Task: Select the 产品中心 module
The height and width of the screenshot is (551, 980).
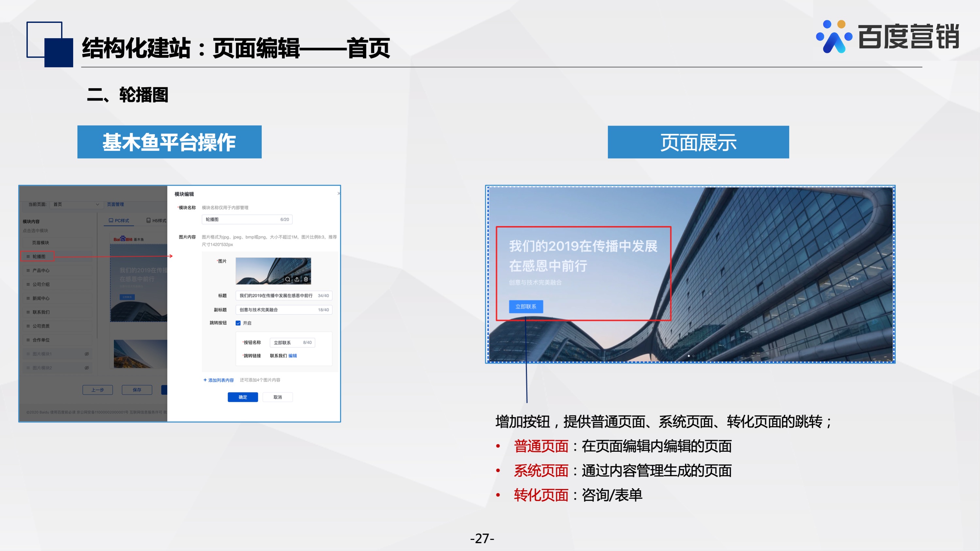Action: click(57, 270)
